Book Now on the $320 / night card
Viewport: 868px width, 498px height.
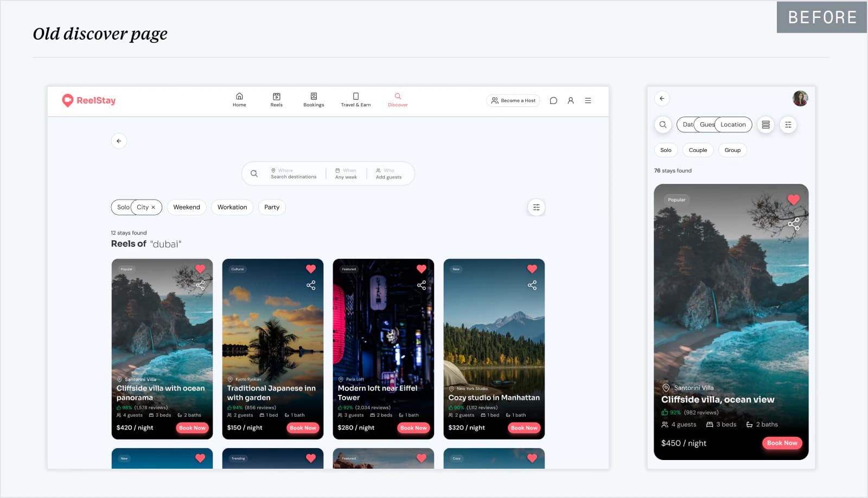tap(524, 428)
